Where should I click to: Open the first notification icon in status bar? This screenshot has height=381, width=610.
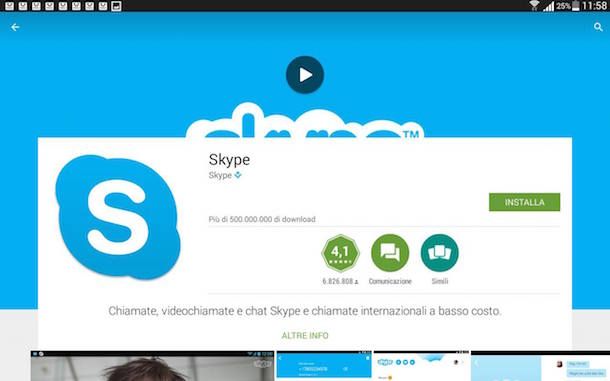click(x=9, y=6)
